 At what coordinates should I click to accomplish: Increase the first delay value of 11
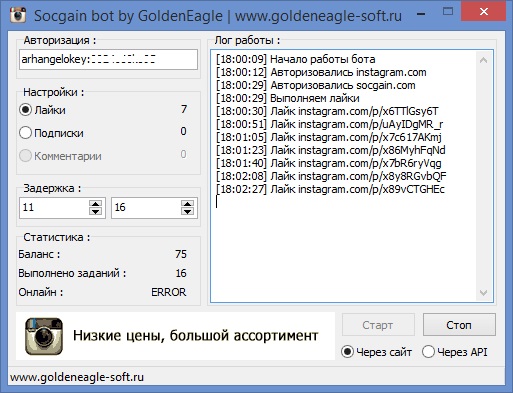coord(95,204)
